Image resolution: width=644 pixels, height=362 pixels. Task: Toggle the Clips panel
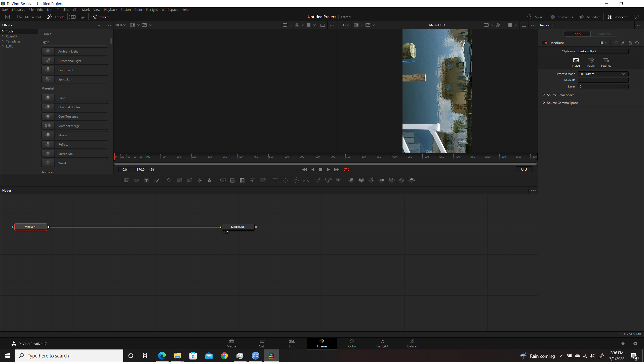point(78,17)
